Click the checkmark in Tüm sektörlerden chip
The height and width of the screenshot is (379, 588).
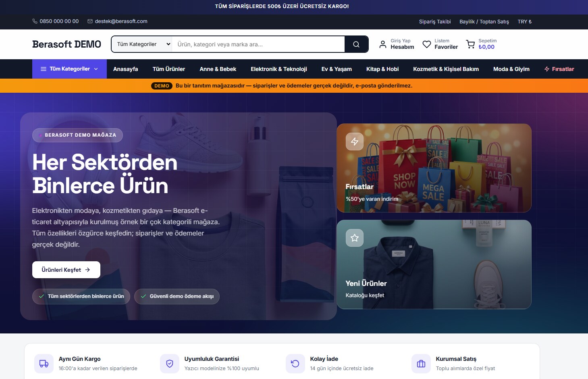click(x=42, y=296)
